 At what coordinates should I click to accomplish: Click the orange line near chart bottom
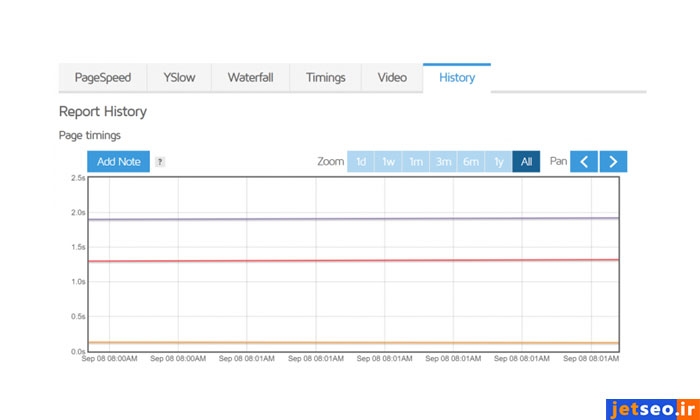pyautogui.click(x=350, y=343)
